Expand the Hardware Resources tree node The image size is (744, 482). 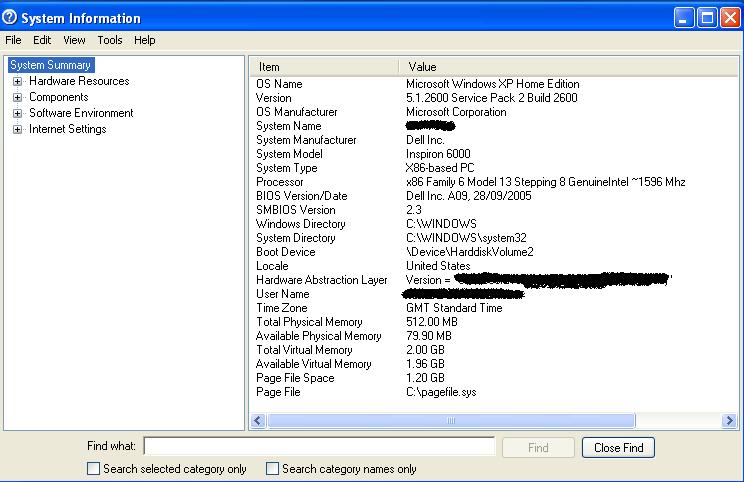click(17, 81)
